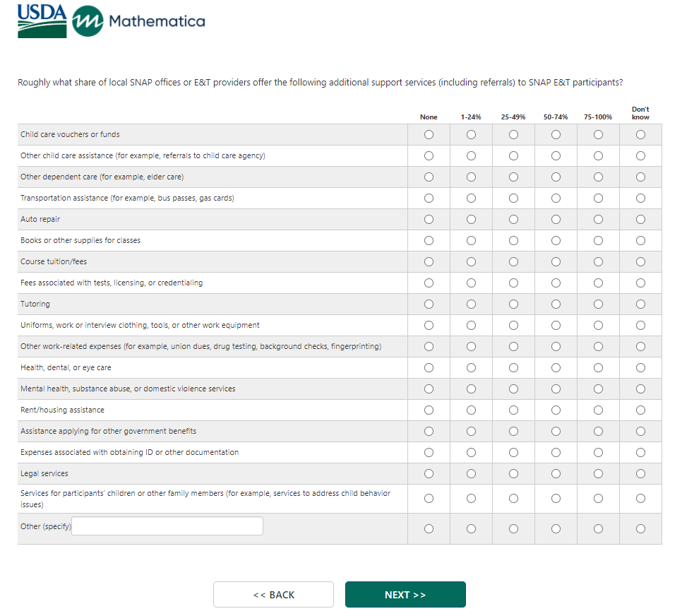Select None for Auto repair
The image size is (682, 616).
click(x=429, y=220)
